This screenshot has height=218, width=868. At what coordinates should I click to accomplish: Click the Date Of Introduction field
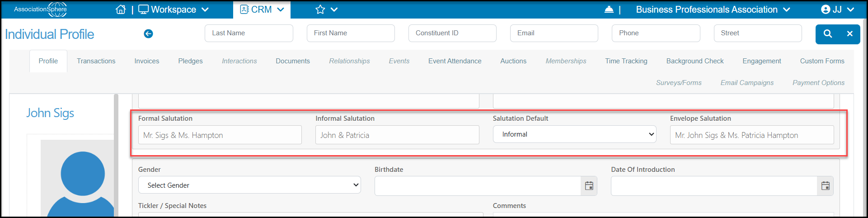[714, 186]
